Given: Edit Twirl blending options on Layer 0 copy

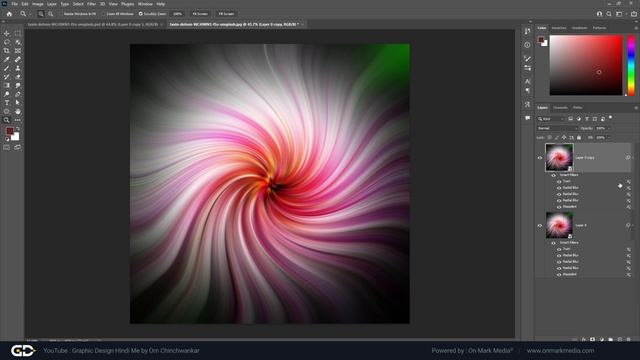Looking at the screenshot, I should [629, 182].
